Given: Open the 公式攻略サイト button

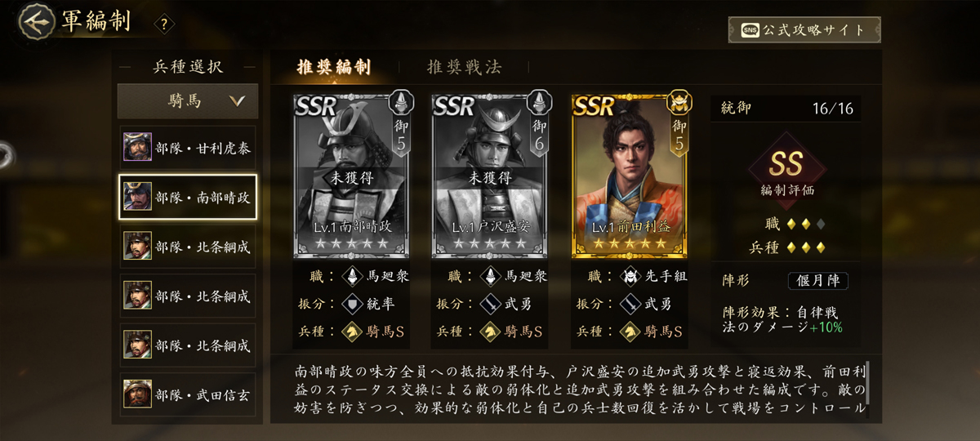Looking at the screenshot, I should click(804, 30).
